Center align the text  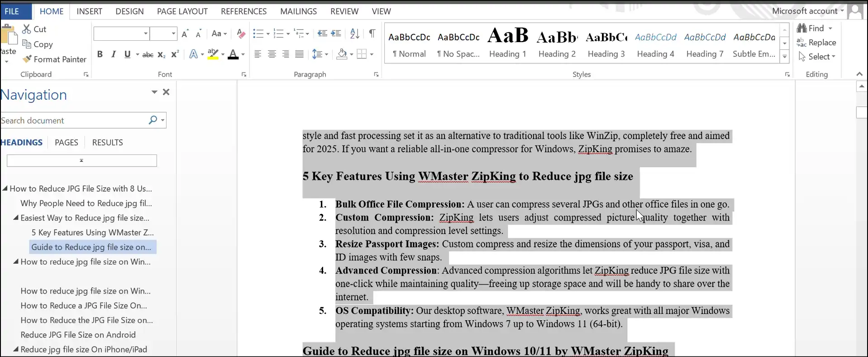pos(272,54)
